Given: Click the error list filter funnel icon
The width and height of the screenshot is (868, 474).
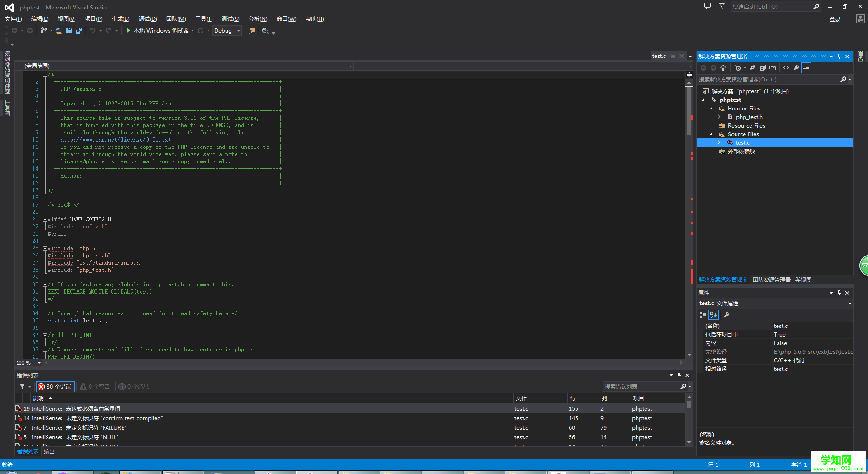Looking at the screenshot, I should point(22,387).
